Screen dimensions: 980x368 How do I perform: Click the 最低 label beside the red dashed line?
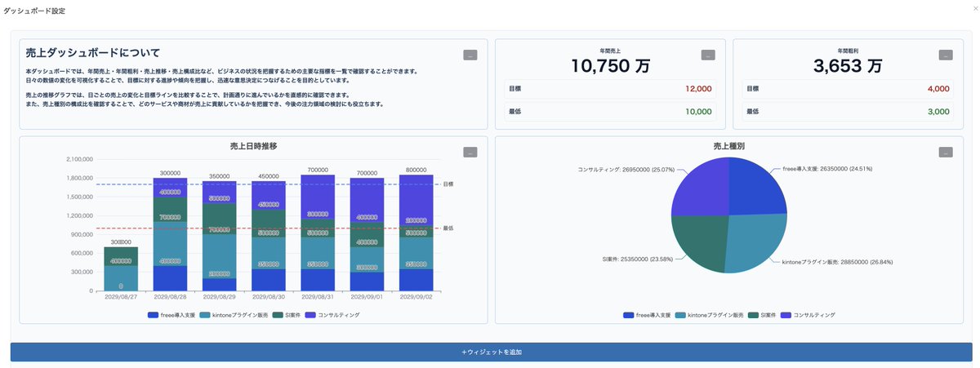[x=448, y=228]
